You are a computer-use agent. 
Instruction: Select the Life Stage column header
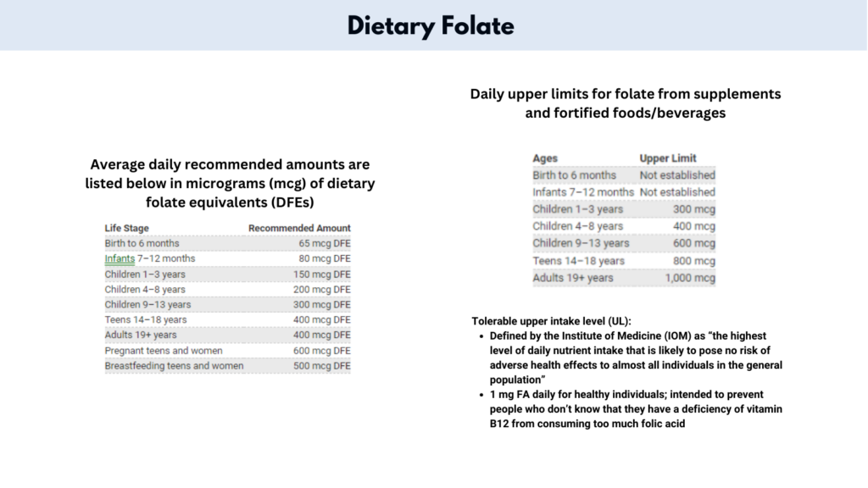(127, 228)
